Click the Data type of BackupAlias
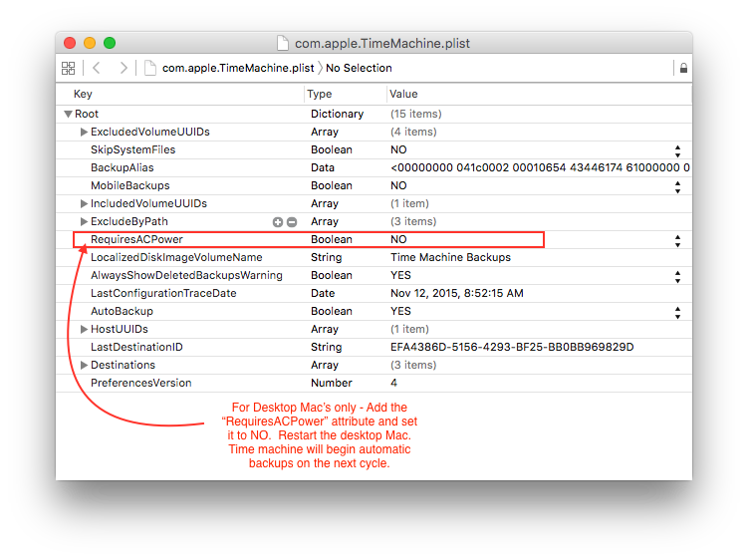Screen dimensions: 748x560 [323, 168]
